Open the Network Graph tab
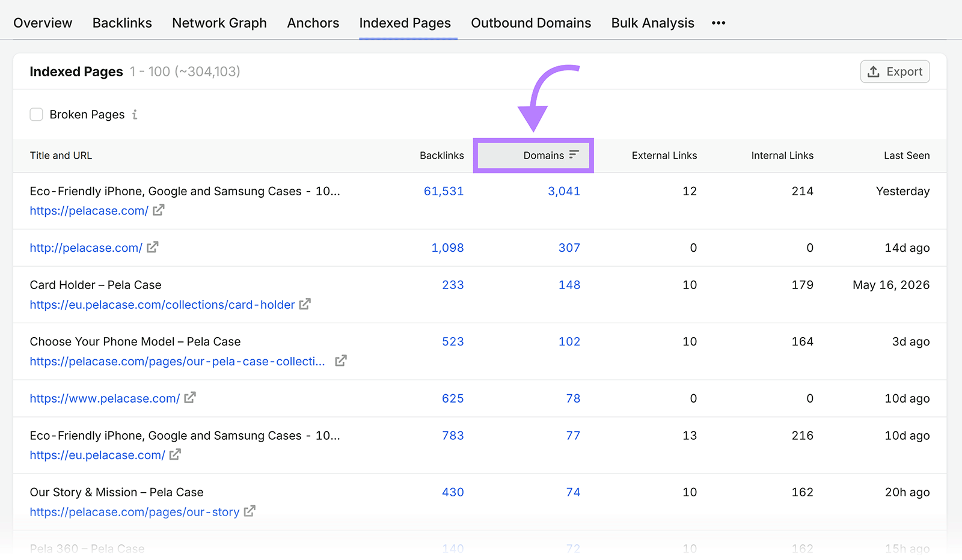 point(219,23)
